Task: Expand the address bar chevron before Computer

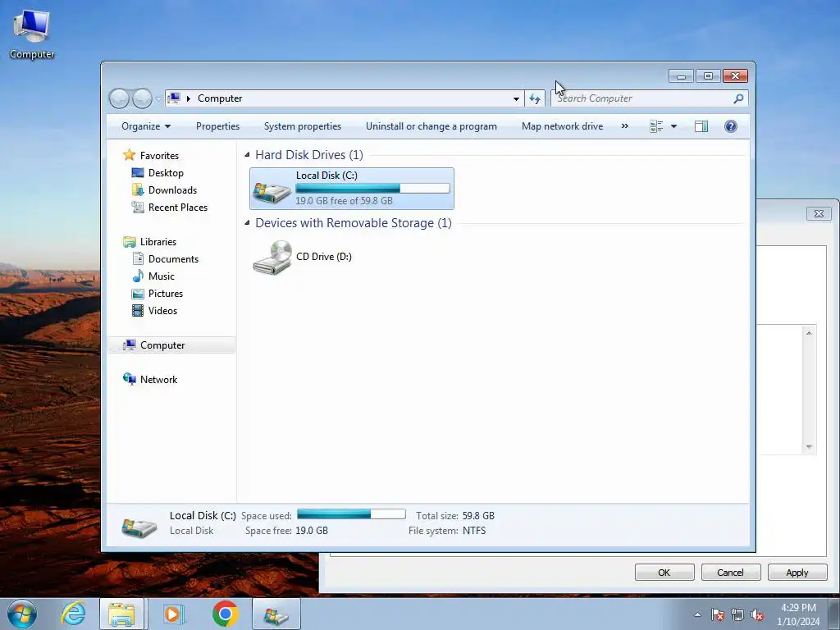Action: coord(189,98)
